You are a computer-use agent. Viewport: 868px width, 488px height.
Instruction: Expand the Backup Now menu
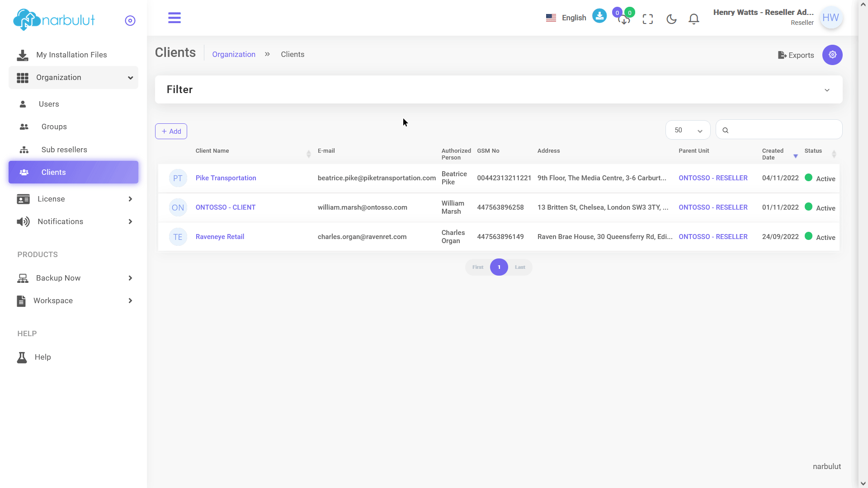pyautogui.click(x=73, y=278)
